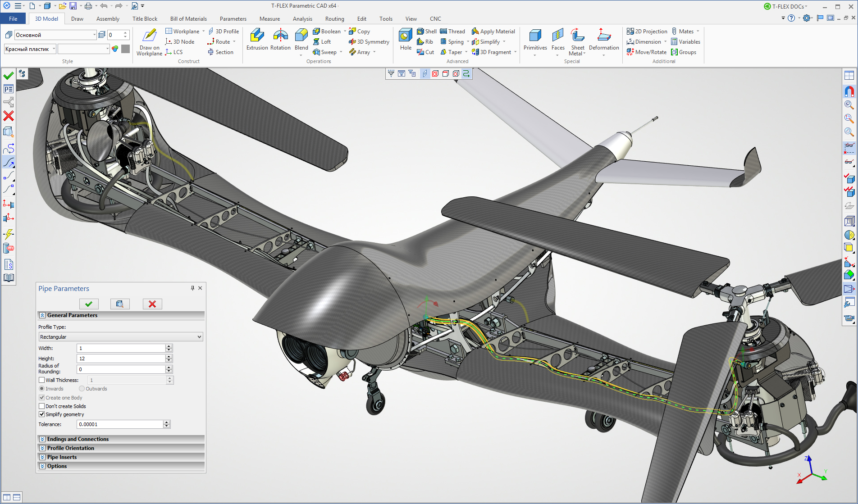858x504 pixels.
Task: Click the Groups tool
Action: point(683,52)
